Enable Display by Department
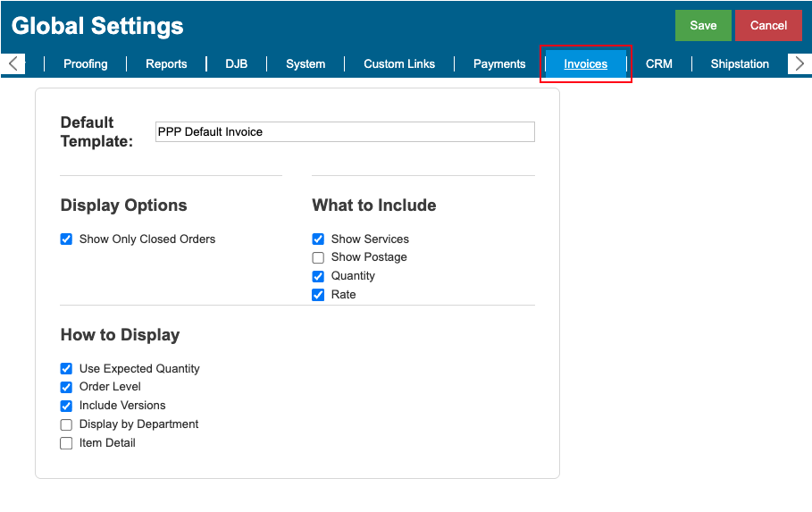 (66, 424)
